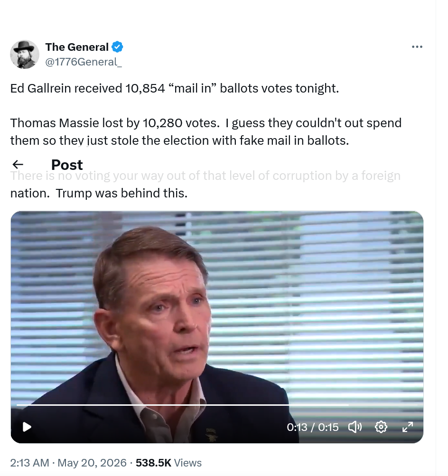Click the 0:13 / 0:15 time indicator
This screenshot has height=476, width=448.
point(312,427)
